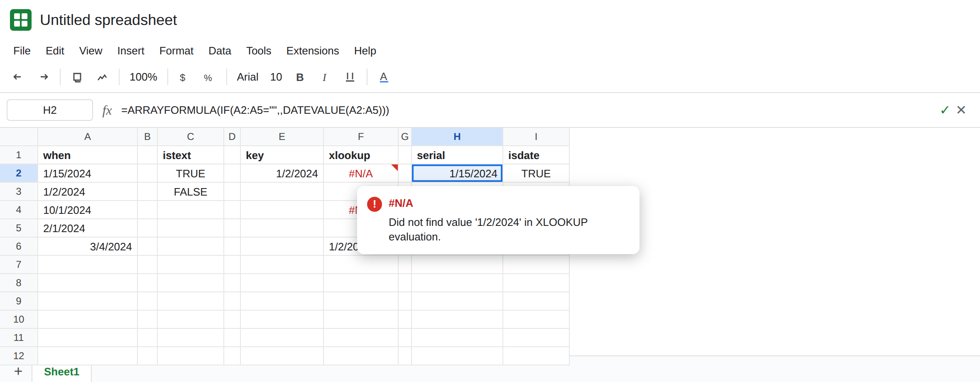Add a new sheet with plus button

pyautogui.click(x=18, y=371)
